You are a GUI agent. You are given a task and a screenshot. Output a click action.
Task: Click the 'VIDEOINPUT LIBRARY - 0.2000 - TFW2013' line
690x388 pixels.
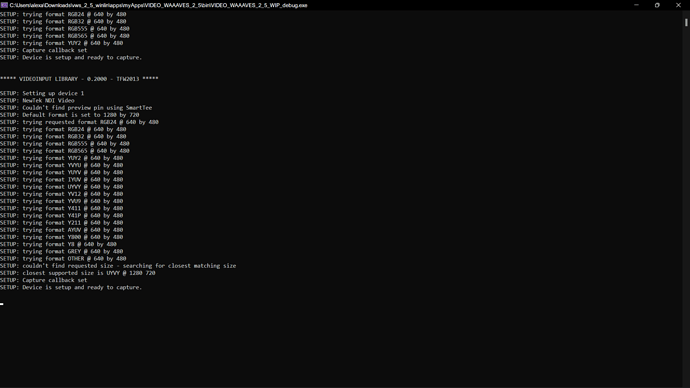(79, 79)
